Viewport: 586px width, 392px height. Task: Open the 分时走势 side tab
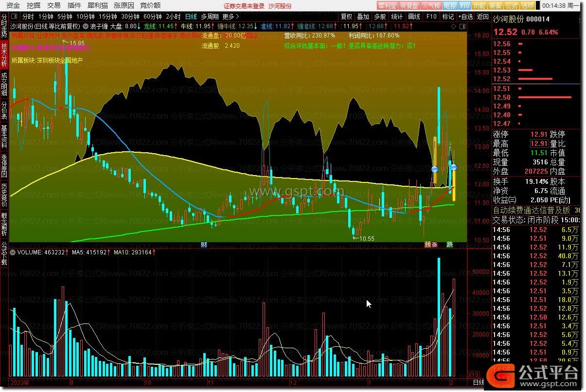(x=4, y=26)
